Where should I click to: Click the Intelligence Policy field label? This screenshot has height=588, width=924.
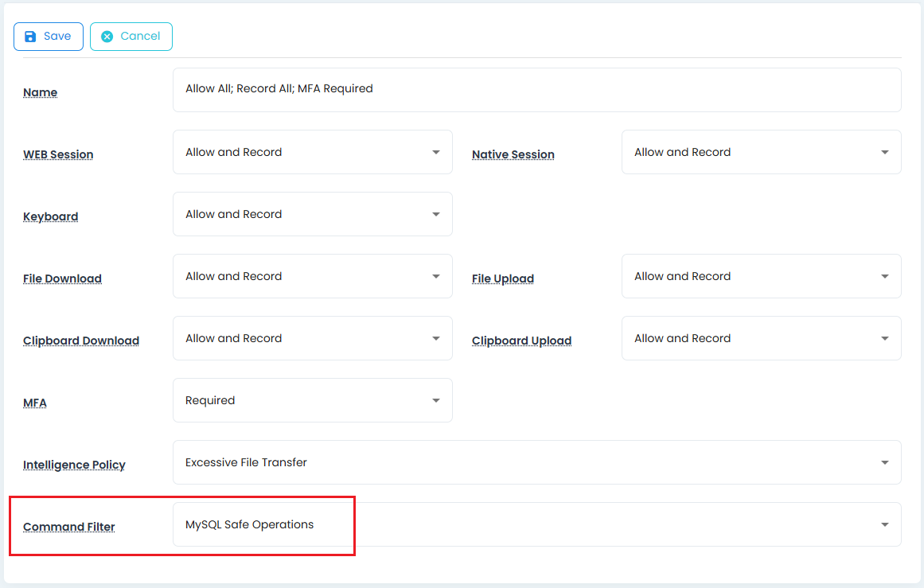(74, 465)
